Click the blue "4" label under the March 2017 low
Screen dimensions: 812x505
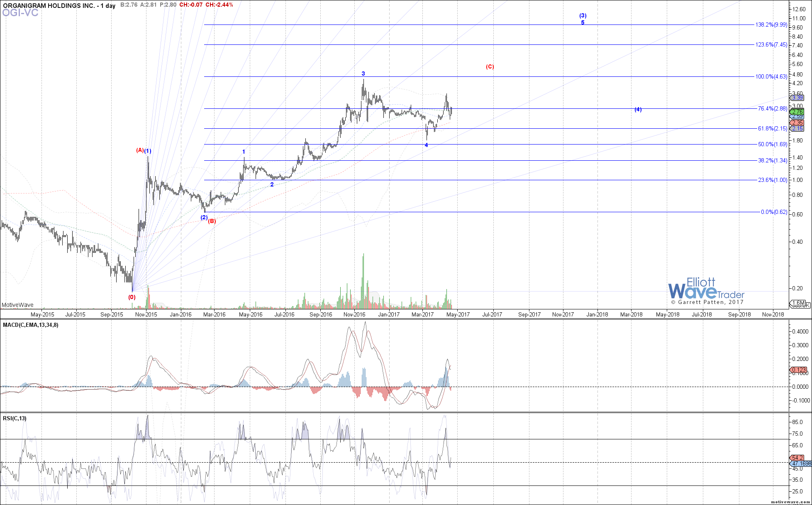coord(426,145)
